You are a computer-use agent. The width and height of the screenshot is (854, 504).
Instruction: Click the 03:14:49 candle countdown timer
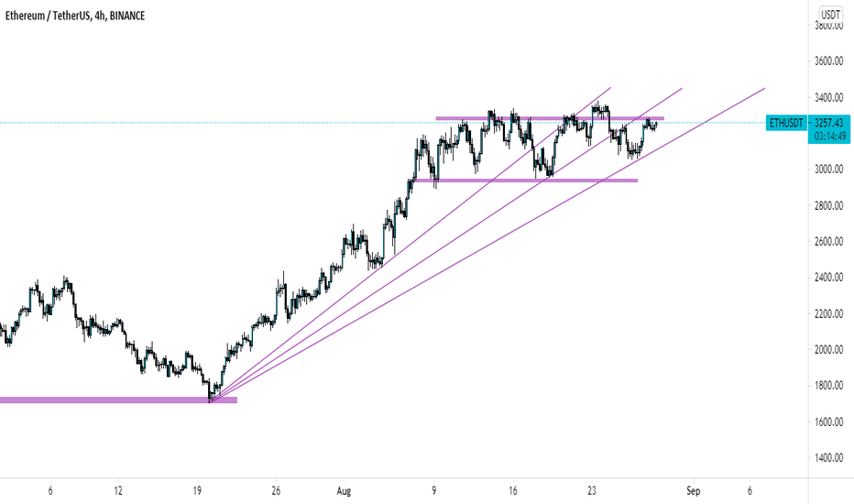point(829,137)
